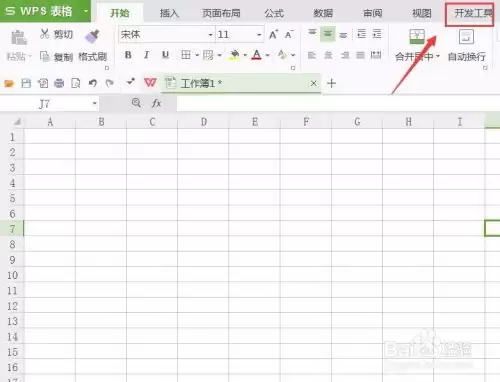Click the Save icon in quick toolbar

click(26, 83)
